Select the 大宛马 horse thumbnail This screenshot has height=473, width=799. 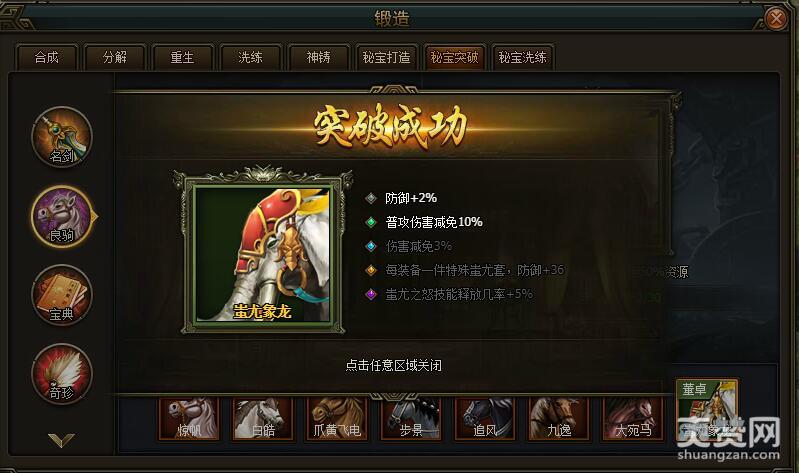pyautogui.click(x=632, y=419)
